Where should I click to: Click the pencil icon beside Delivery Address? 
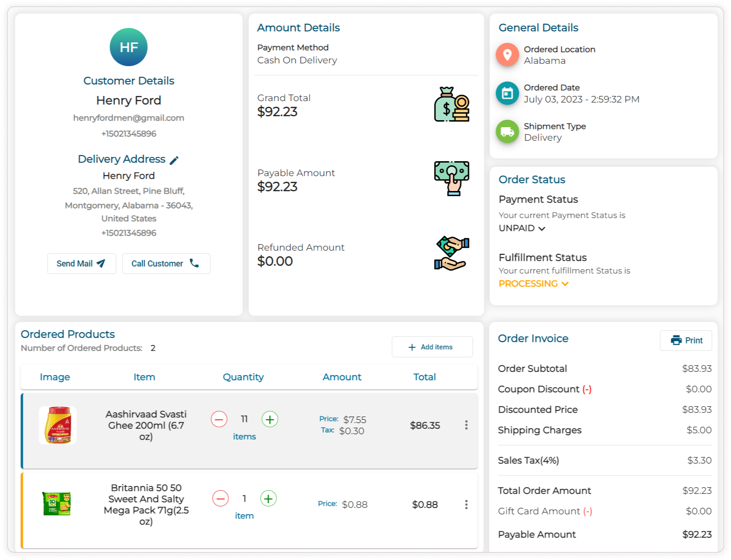[x=174, y=160]
